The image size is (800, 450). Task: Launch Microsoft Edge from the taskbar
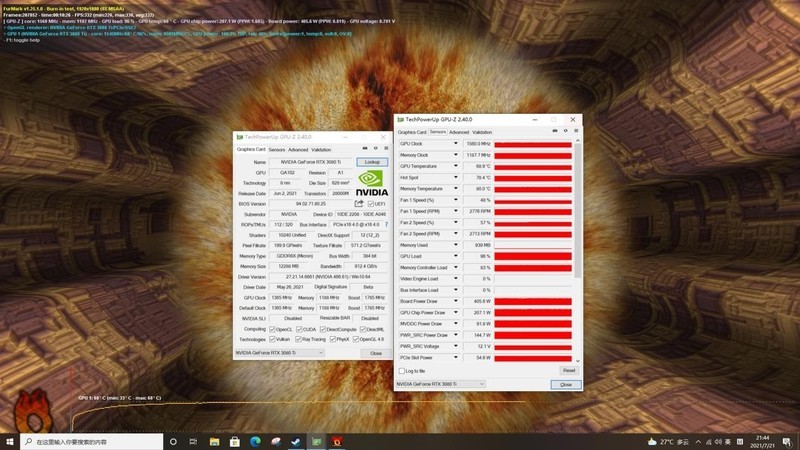255,441
